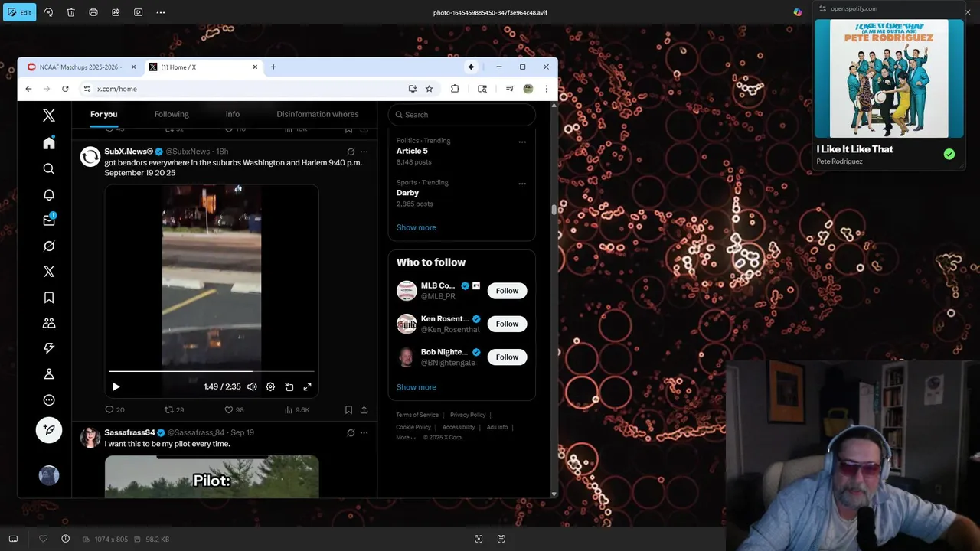980x551 pixels.
Task: Open a new browser tab with plus button
Action: [x=273, y=67]
